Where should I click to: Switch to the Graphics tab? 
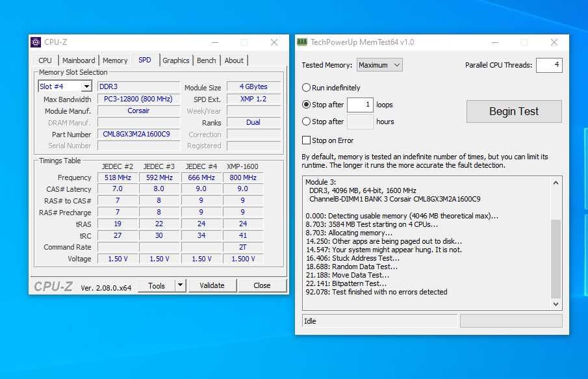point(176,60)
